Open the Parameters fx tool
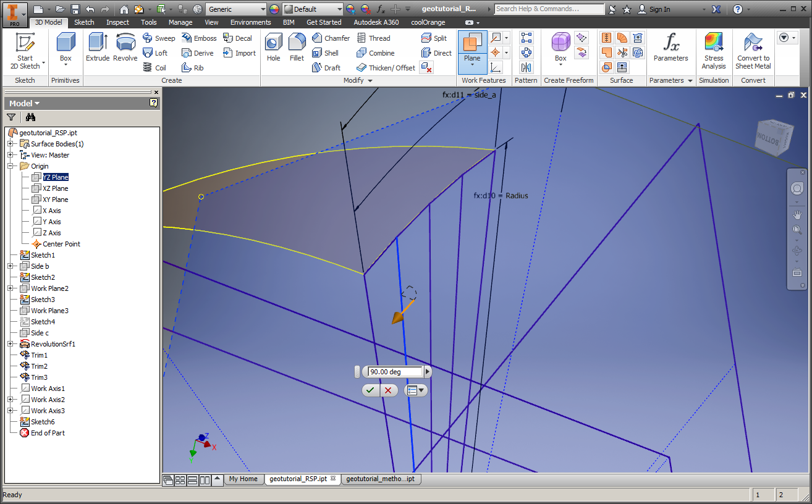 coord(671,48)
